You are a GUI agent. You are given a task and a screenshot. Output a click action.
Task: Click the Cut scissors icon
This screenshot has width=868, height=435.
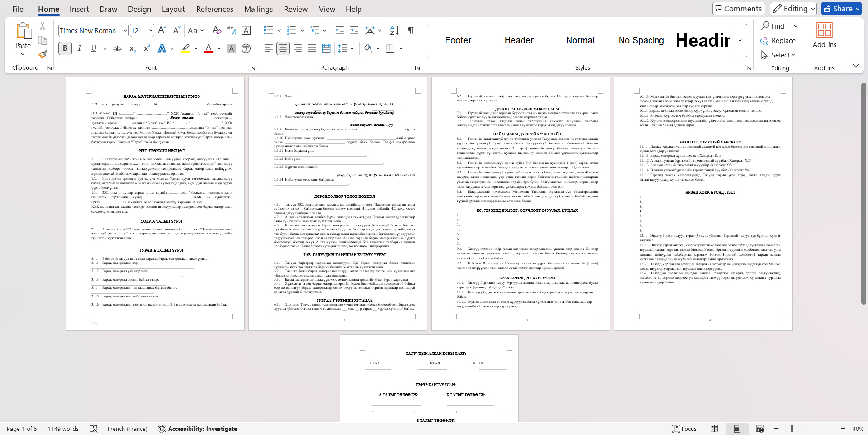tap(43, 26)
